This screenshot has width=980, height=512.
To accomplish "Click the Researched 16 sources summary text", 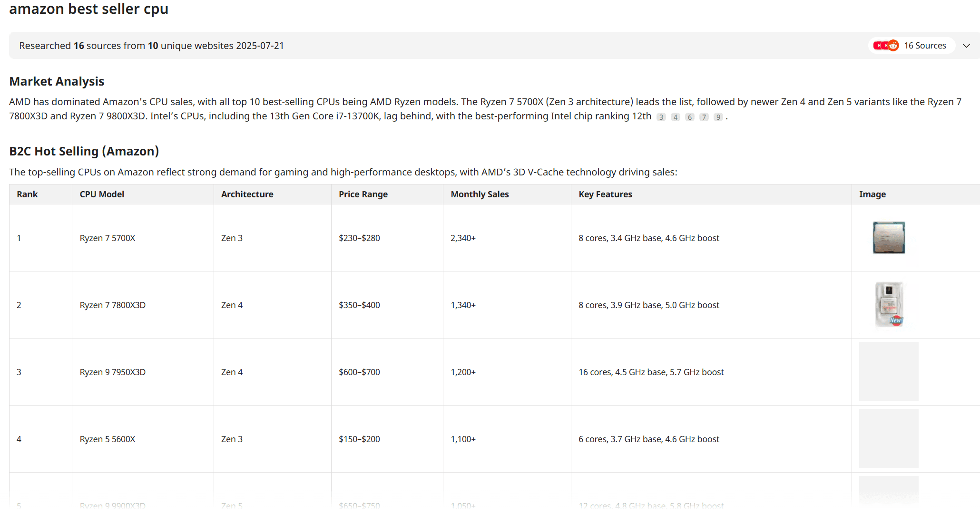I will click(151, 46).
